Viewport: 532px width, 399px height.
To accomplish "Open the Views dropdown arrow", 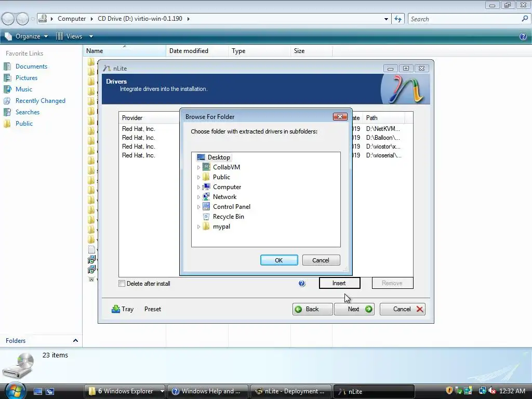I will pos(91,36).
